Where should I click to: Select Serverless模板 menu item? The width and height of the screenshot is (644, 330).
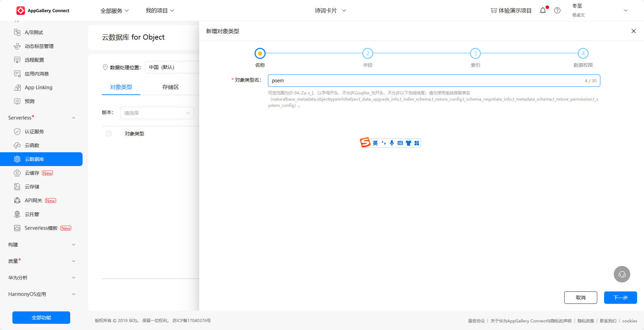(x=41, y=228)
